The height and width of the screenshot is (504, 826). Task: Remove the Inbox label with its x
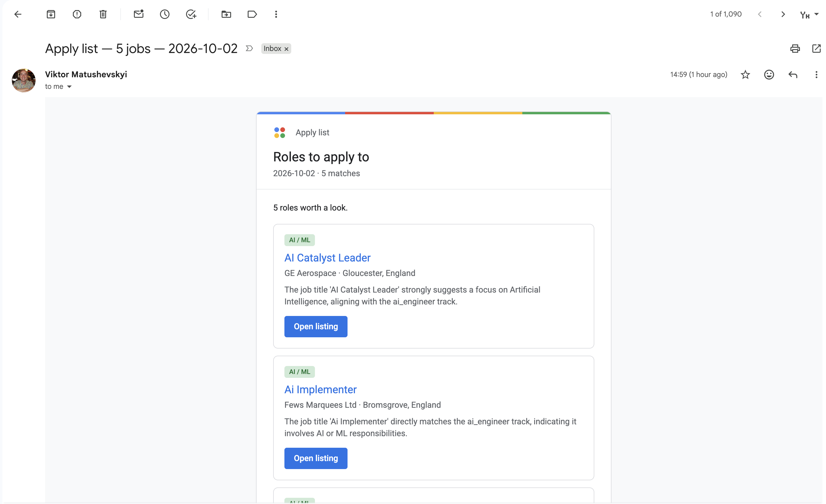[x=286, y=49]
